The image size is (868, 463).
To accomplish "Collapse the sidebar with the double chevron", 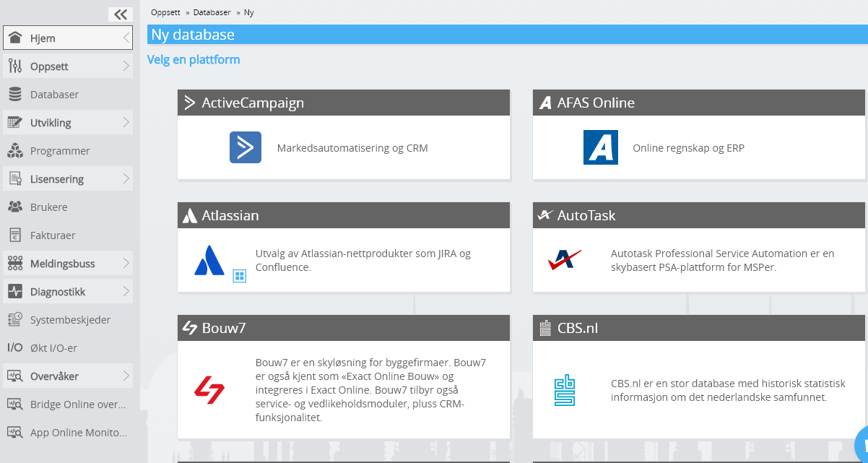I will 121,14.
